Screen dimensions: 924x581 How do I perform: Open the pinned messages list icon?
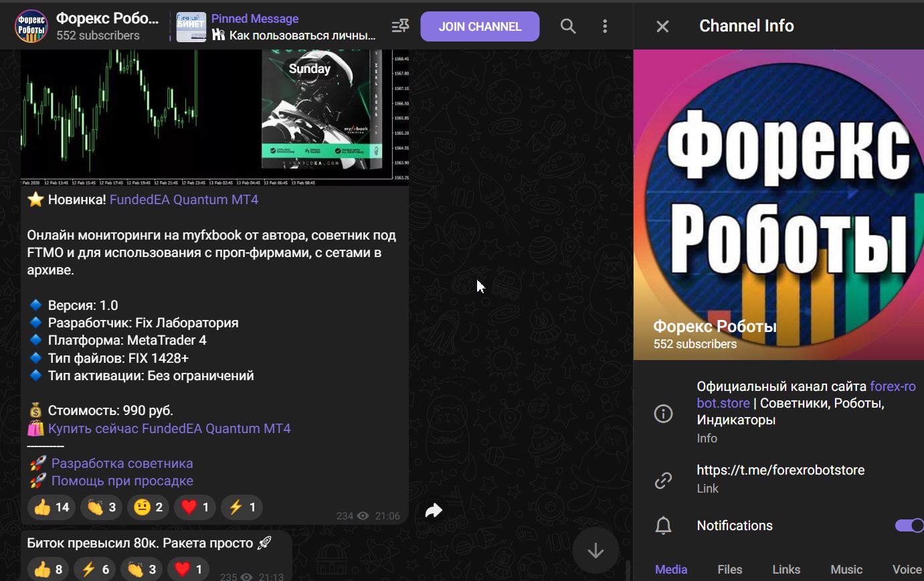tap(400, 26)
